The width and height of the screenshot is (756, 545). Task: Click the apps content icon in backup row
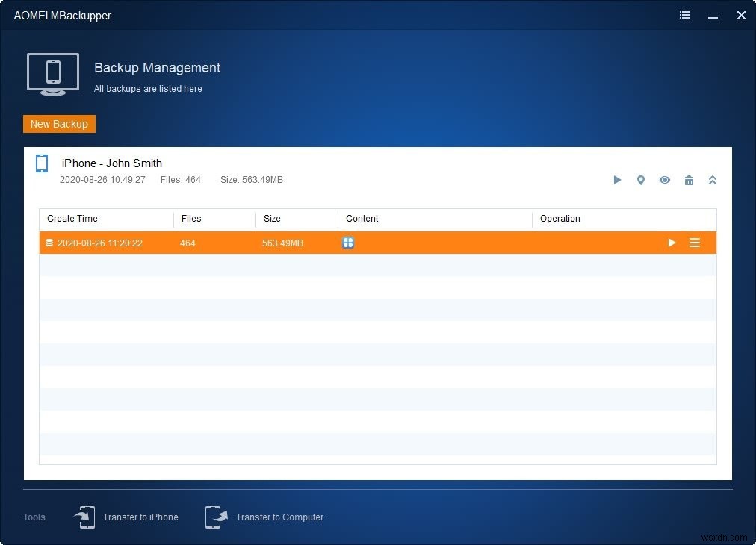pos(348,243)
